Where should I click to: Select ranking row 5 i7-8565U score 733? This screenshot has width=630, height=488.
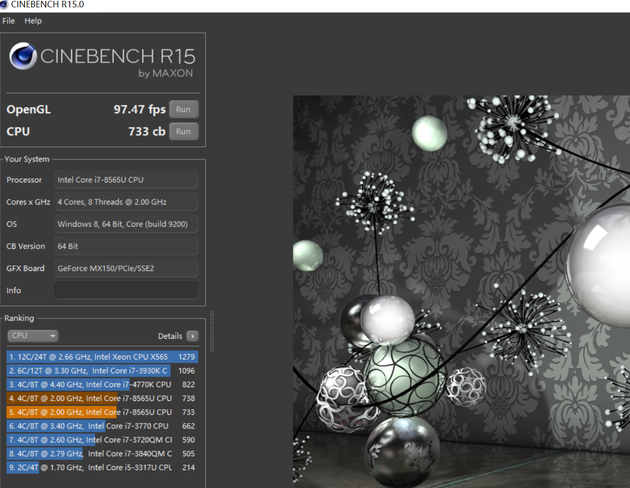[102, 412]
